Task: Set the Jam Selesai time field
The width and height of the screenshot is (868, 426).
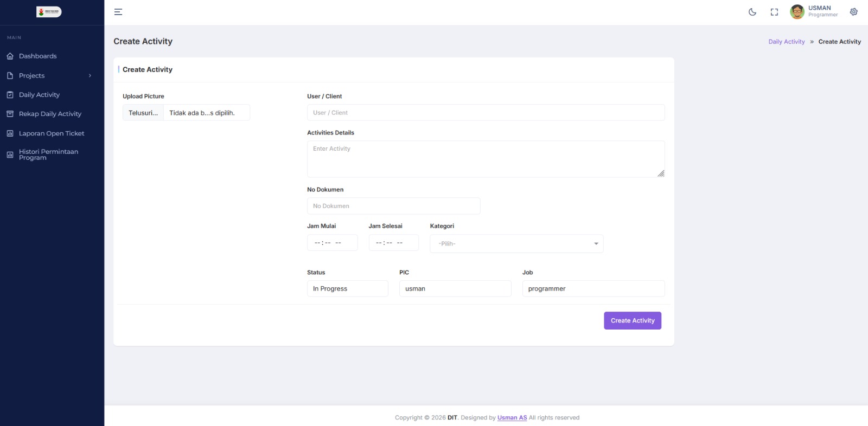Action: click(x=394, y=243)
